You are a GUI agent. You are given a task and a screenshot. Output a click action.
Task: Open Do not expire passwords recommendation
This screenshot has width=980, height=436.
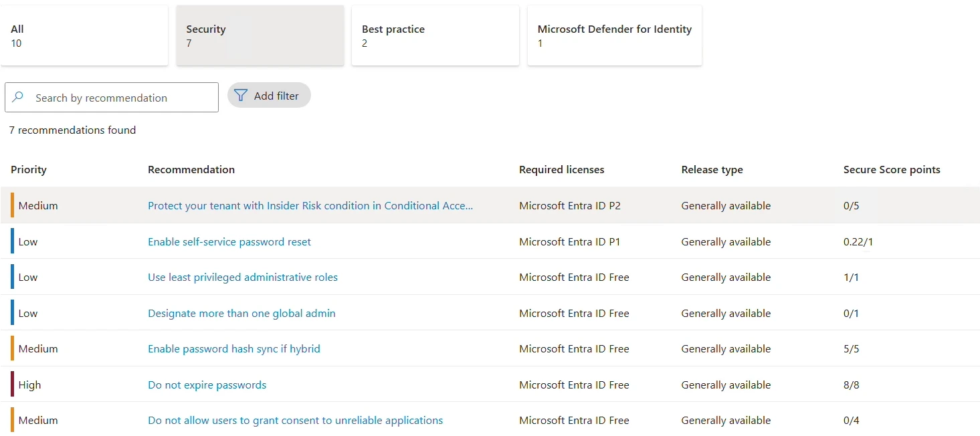coord(207,385)
